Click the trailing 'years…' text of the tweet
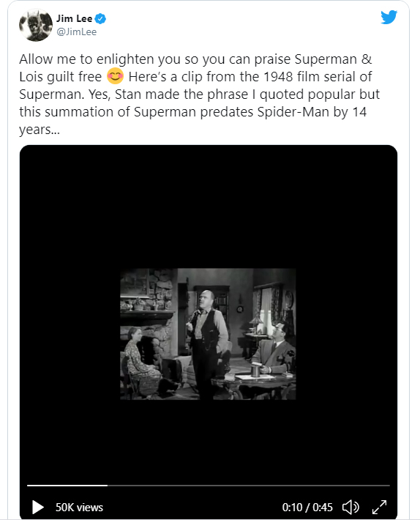The height and width of the screenshot is (520, 420). coord(40,130)
